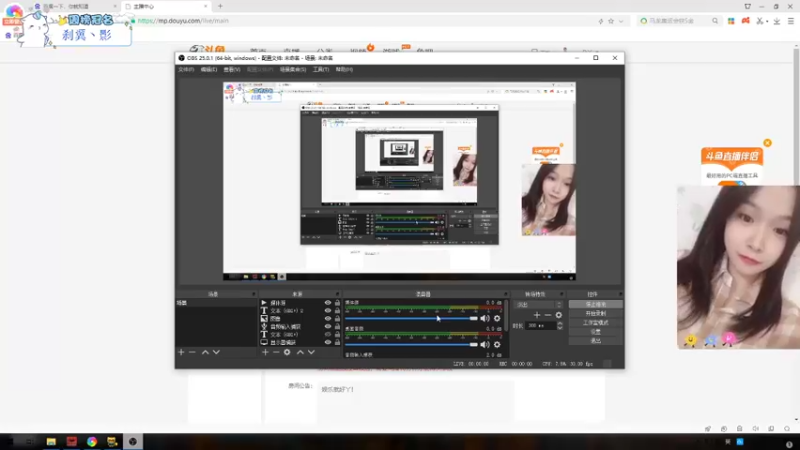Mute the 媒体源 audio with its speaker icon
The width and height of the screenshot is (800, 450).
point(485,318)
